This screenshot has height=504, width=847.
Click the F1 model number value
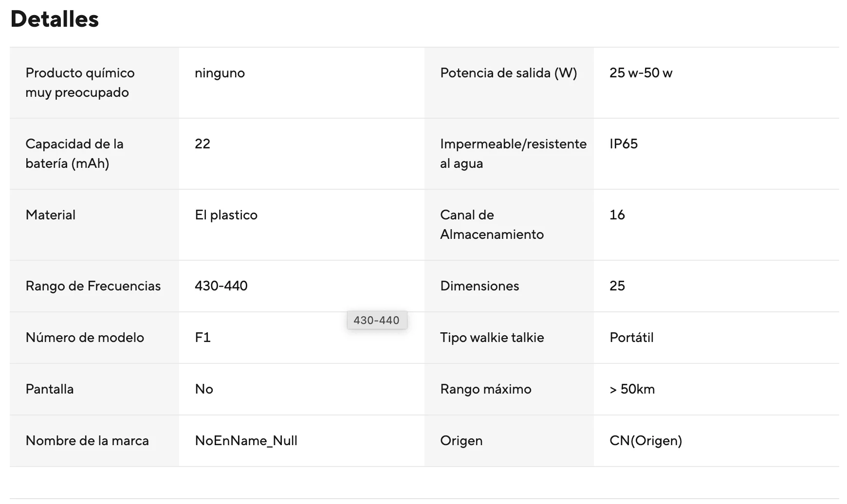coord(203,338)
